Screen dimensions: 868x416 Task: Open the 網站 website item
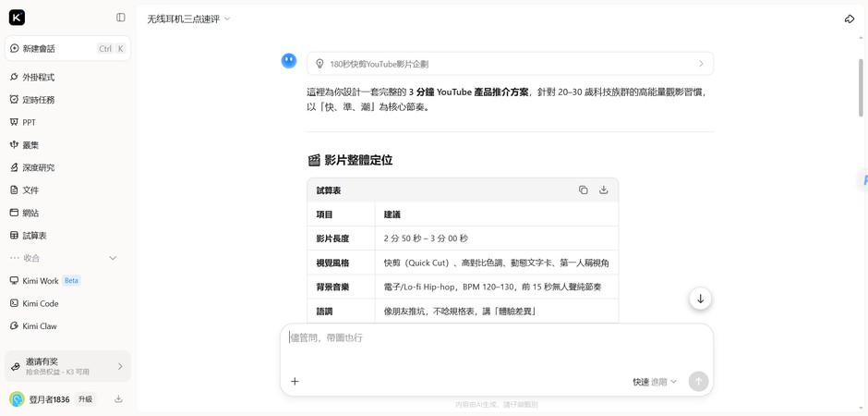pyautogui.click(x=67, y=213)
